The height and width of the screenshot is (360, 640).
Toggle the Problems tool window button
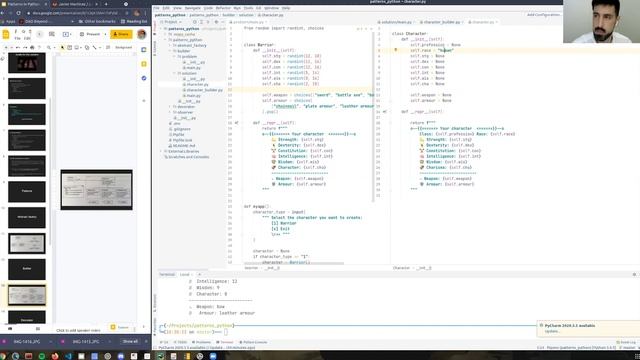(201, 342)
